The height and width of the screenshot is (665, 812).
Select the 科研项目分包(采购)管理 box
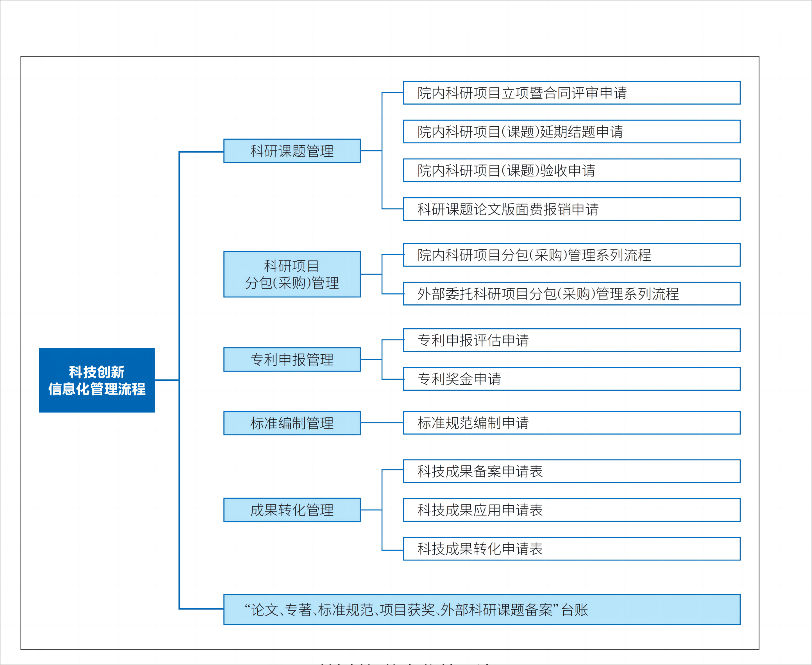point(292,274)
